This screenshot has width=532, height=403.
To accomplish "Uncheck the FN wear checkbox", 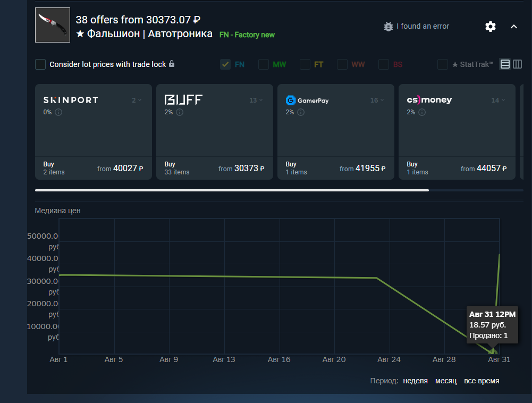I will point(225,64).
